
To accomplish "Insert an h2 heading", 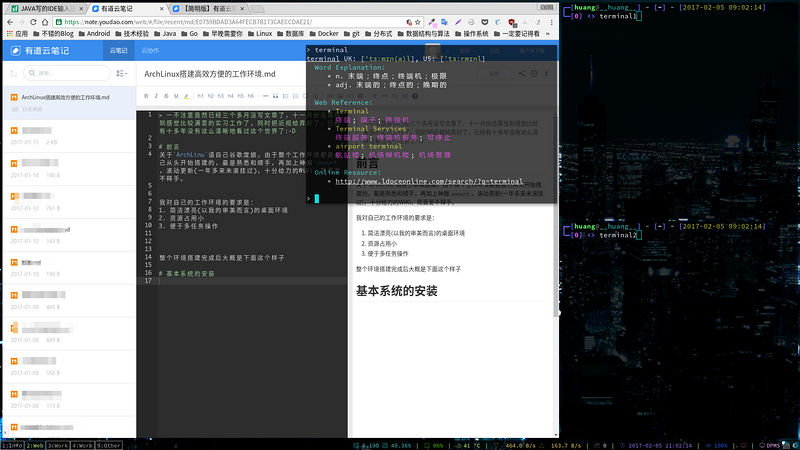I will point(210,96).
